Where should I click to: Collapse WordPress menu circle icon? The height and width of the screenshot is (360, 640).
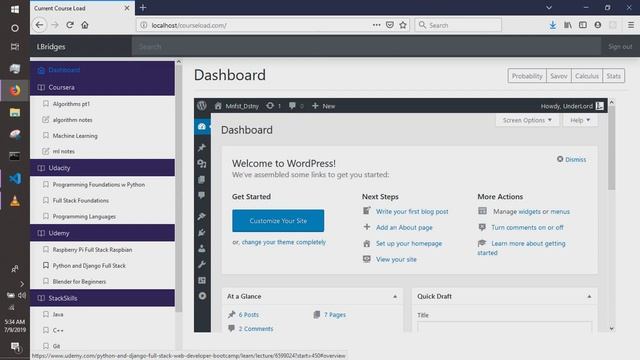(202, 296)
